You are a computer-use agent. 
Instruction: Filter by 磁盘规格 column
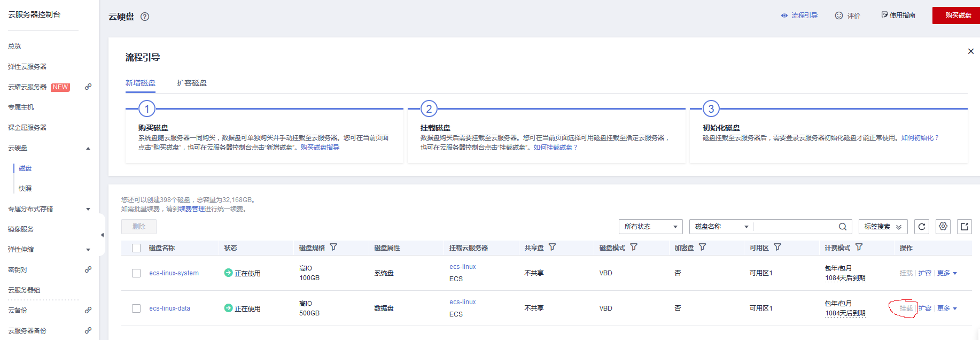(333, 247)
